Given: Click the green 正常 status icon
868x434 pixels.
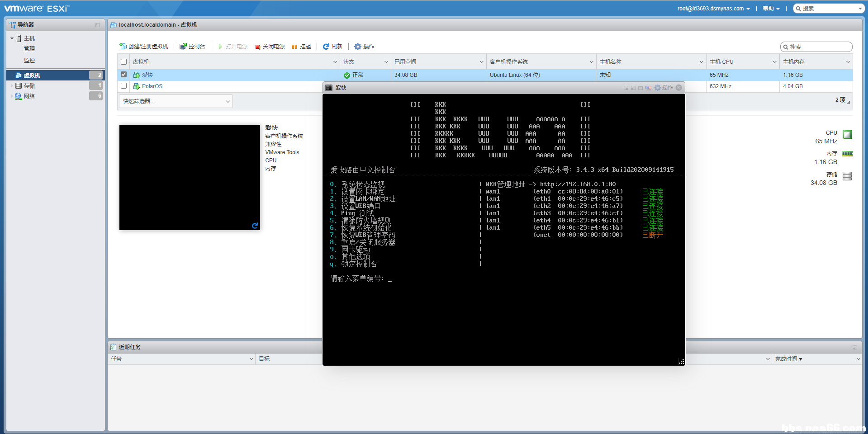Looking at the screenshot, I should click(x=347, y=75).
